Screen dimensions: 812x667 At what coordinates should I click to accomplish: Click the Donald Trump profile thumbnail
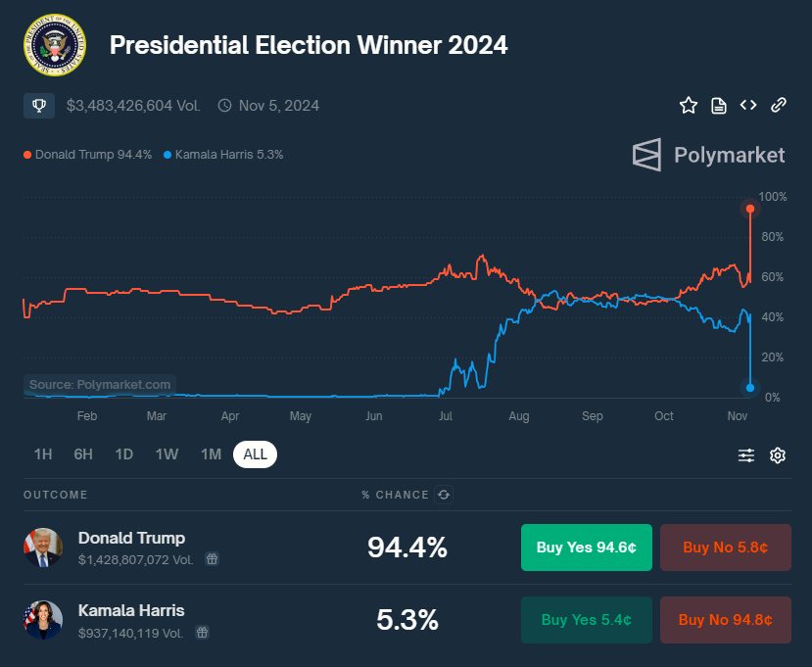click(x=43, y=548)
